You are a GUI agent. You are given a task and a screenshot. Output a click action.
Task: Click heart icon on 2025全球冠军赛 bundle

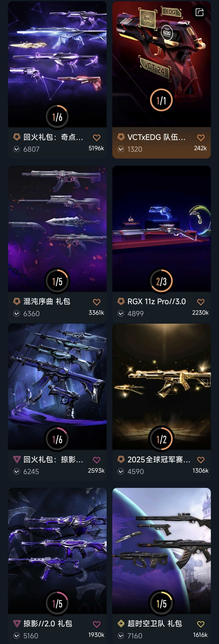pos(201,460)
